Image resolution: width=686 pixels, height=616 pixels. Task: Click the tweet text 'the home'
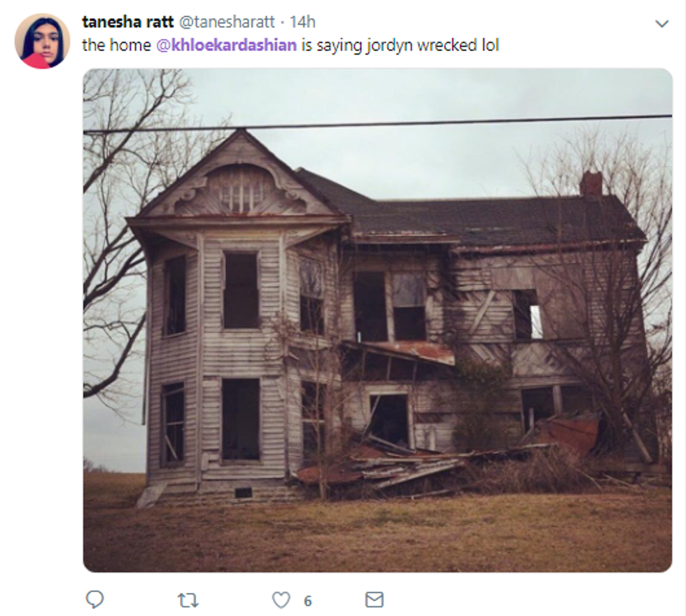pos(116,45)
